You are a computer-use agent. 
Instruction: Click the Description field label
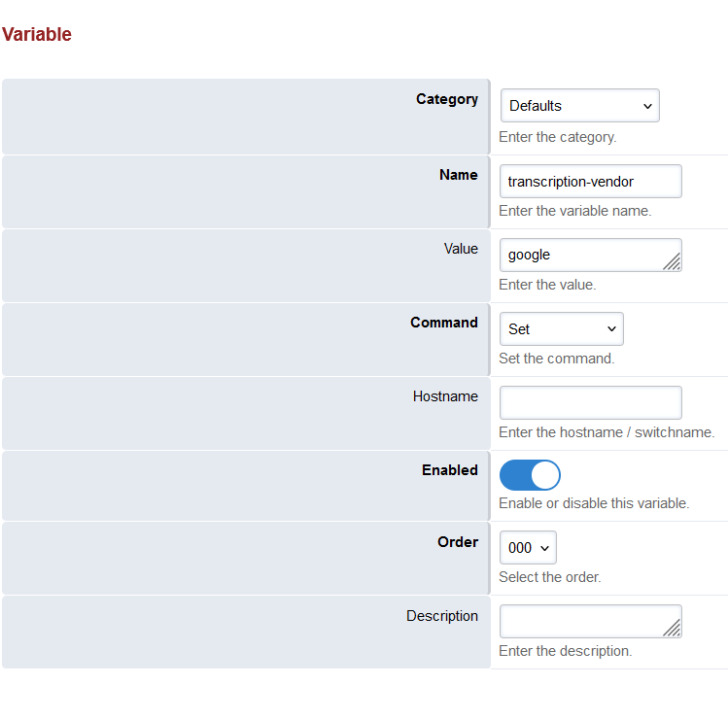[x=442, y=616]
